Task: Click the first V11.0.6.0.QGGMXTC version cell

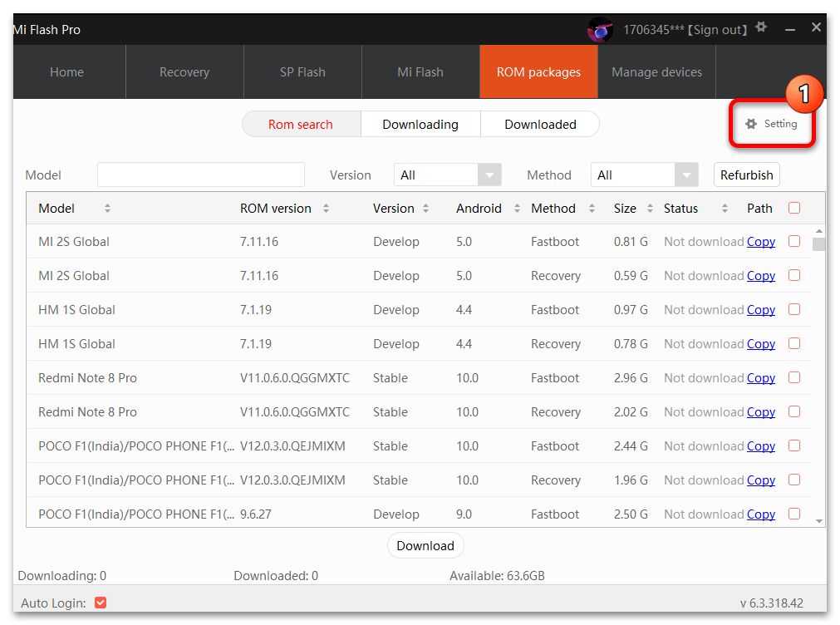Action: [295, 378]
